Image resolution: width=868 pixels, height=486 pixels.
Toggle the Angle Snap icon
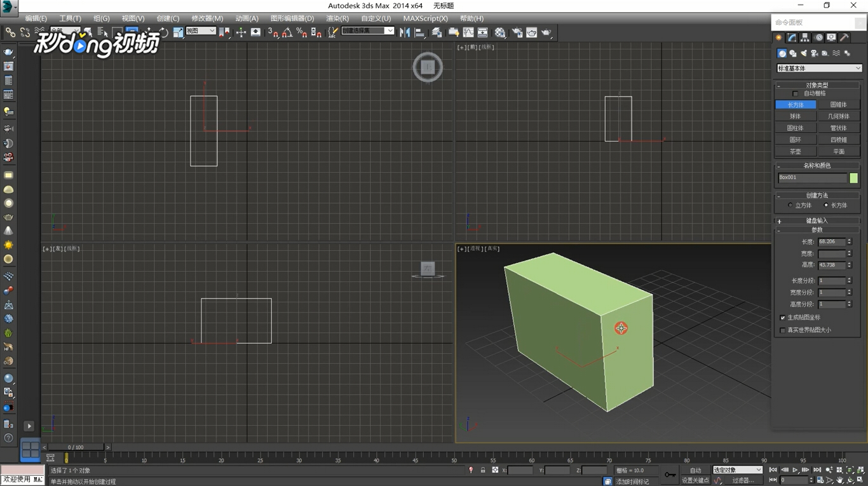287,32
